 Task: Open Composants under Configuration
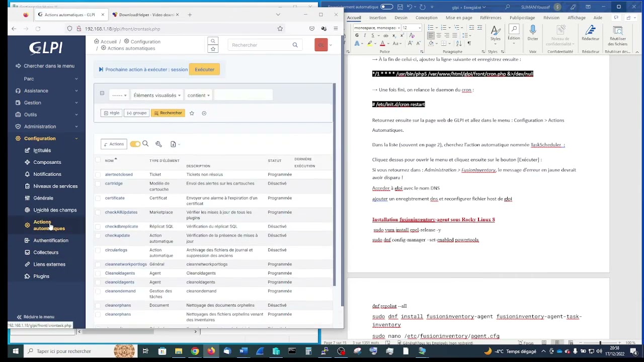coord(47,162)
